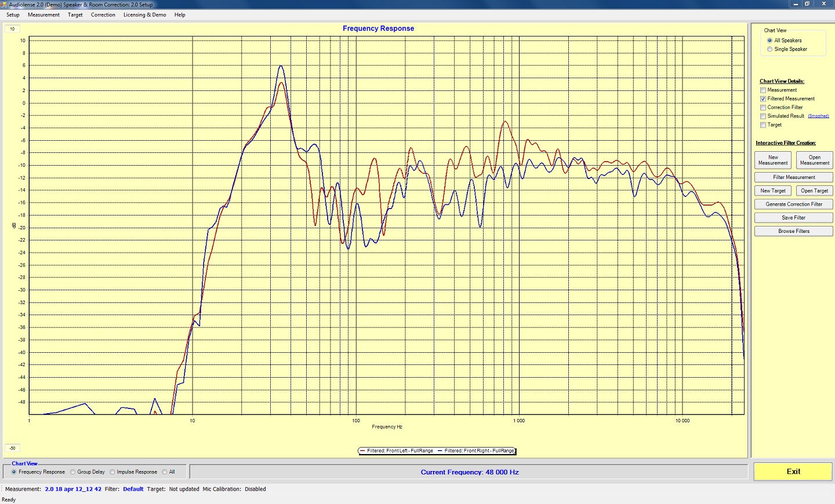Screen dimensions: 835x504
Task: Click the Default filter value in status bar
Action: tap(133, 489)
